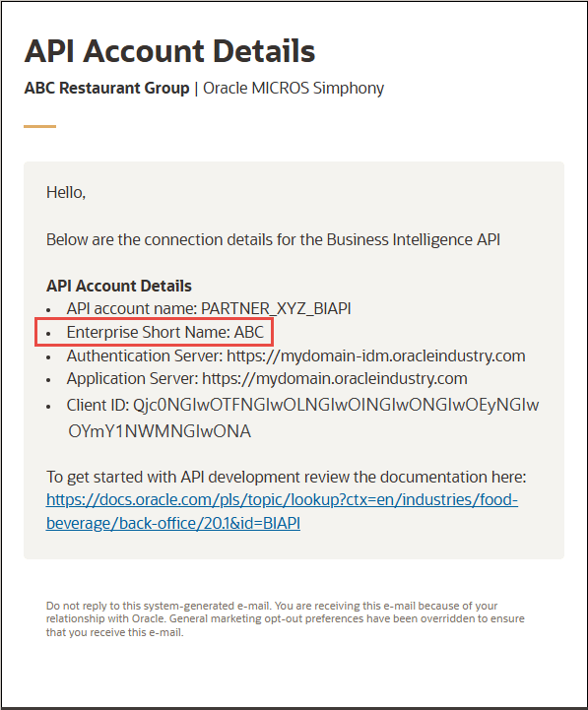Image resolution: width=588 pixels, height=710 pixels.
Task: Open the docs.oracle.com BIAPI documentation link
Action: pos(282,511)
